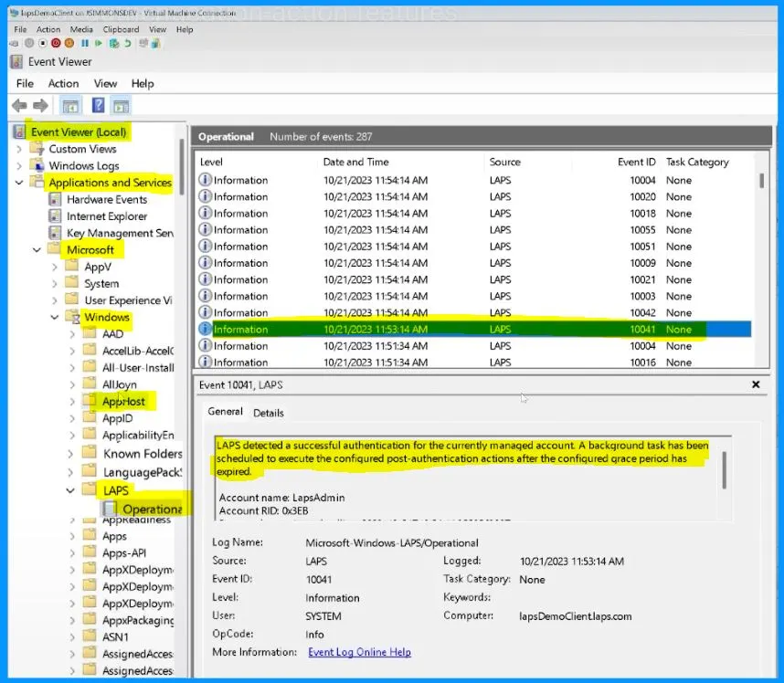Click the Internet Explorer log icon
The image size is (784, 683).
pyautogui.click(x=55, y=216)
